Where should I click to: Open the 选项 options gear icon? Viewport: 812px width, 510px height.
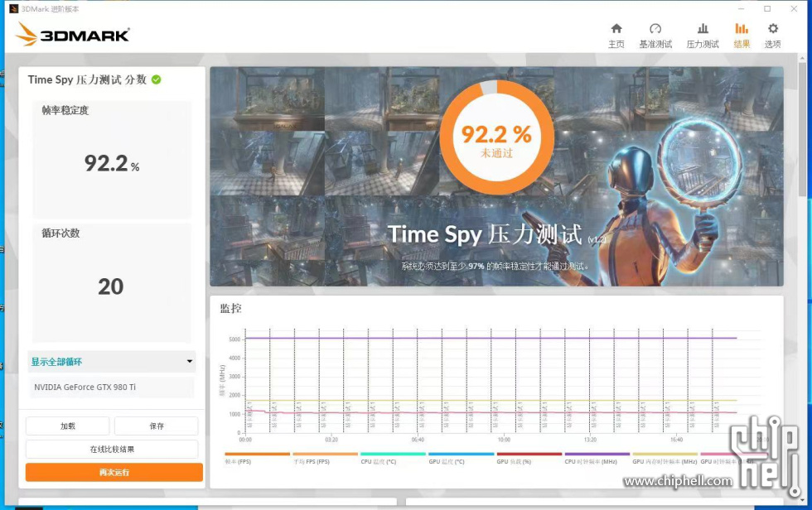pyautogui.click(x=772, y=29)
